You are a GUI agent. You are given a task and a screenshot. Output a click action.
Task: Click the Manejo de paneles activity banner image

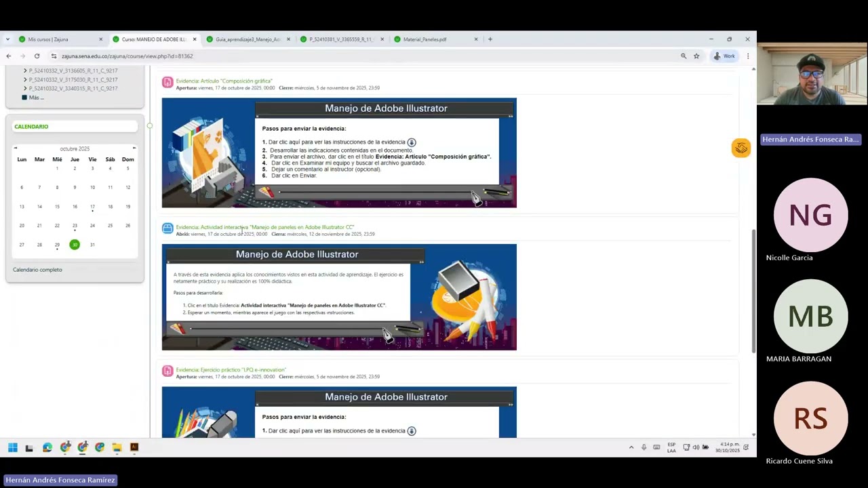pyautogui.click(x=339, y=297)
